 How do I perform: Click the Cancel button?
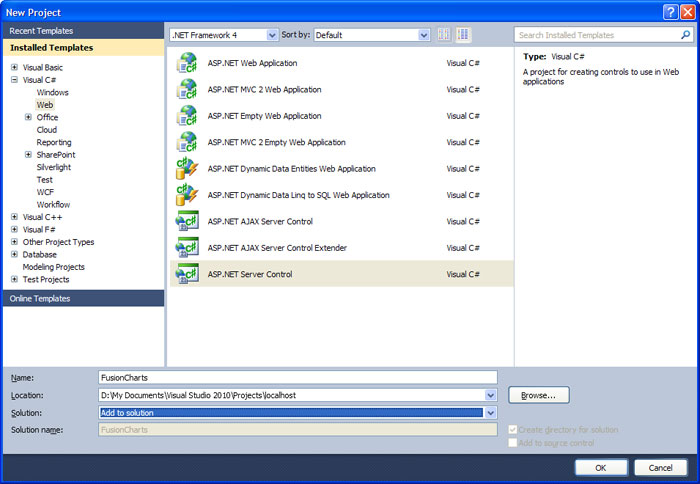(x=660, y=467)
